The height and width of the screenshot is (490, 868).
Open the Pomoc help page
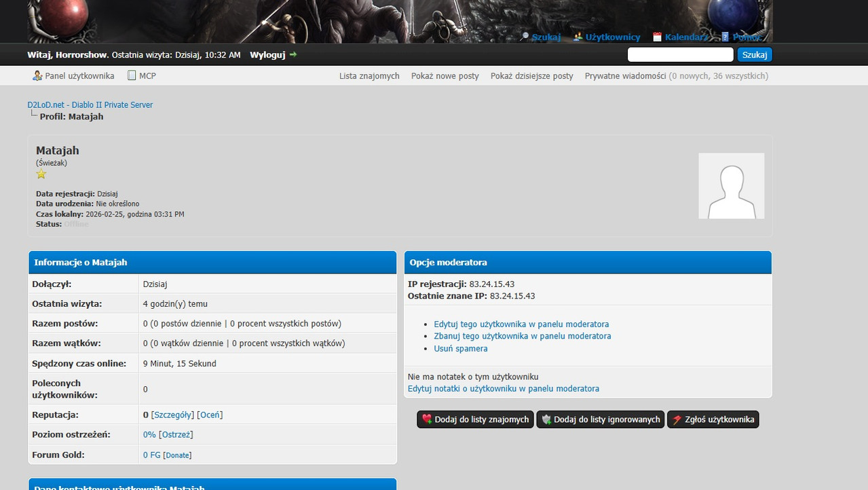click(x=747, y=37)
